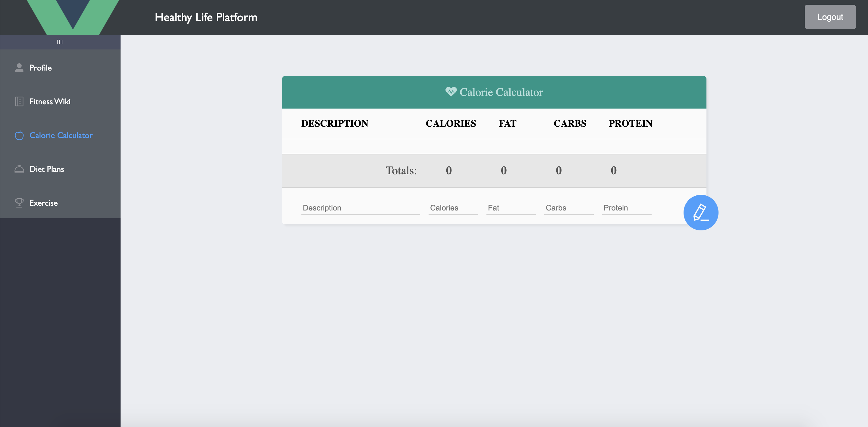This screenshot has height=427, width=868.
Task: Click the Profile person icon
Action: 19,68
